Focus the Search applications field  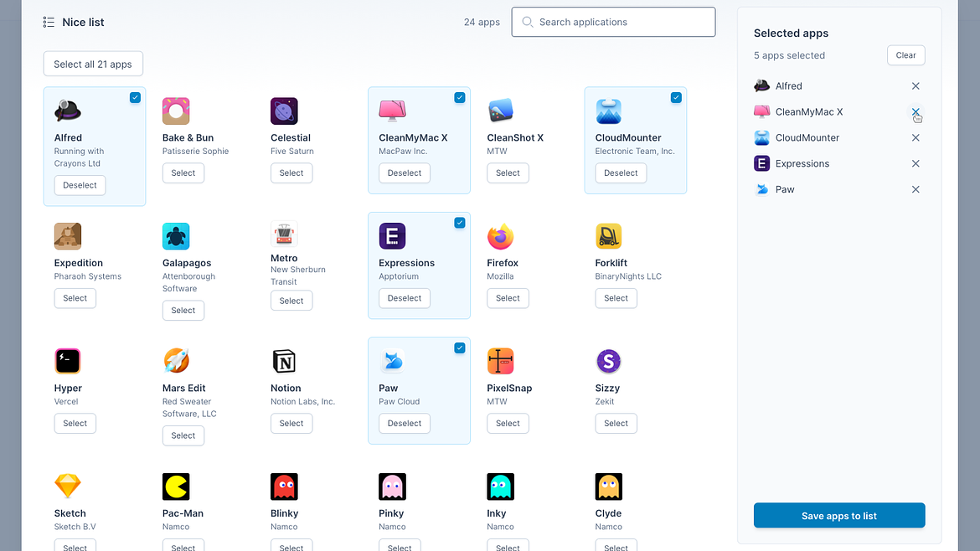pyautogui.click(x=613, y=22)
